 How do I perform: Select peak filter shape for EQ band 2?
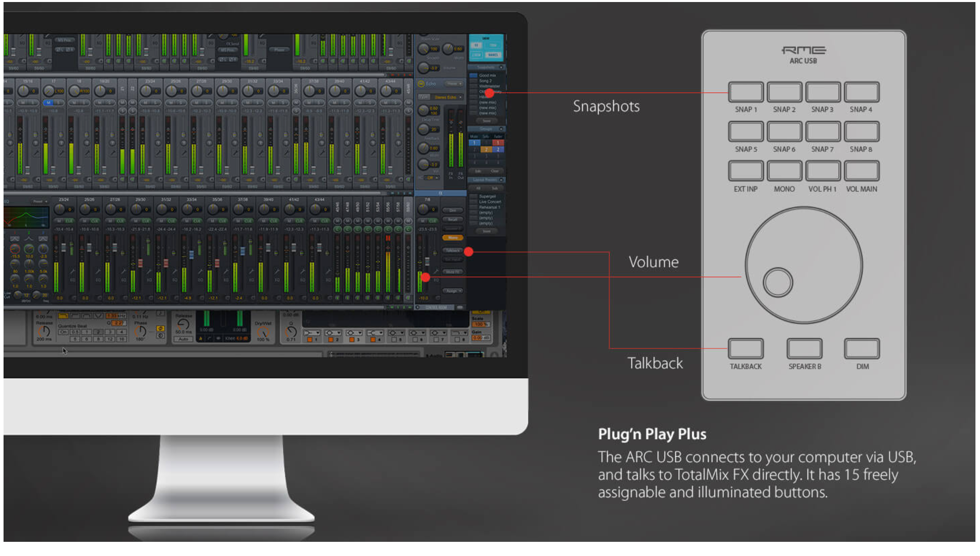[29, 238]
